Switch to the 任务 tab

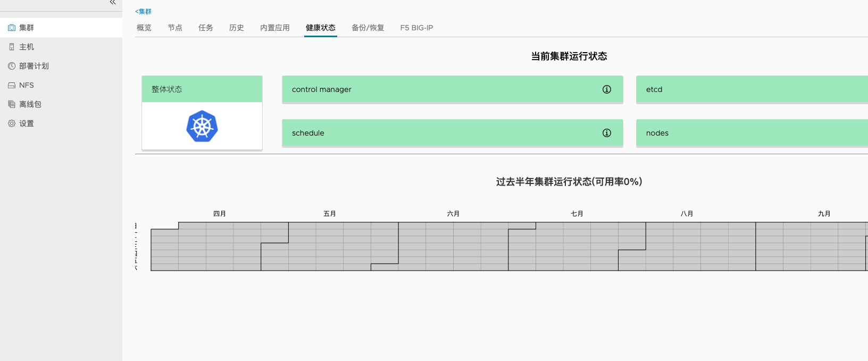(x=206, y=28)
